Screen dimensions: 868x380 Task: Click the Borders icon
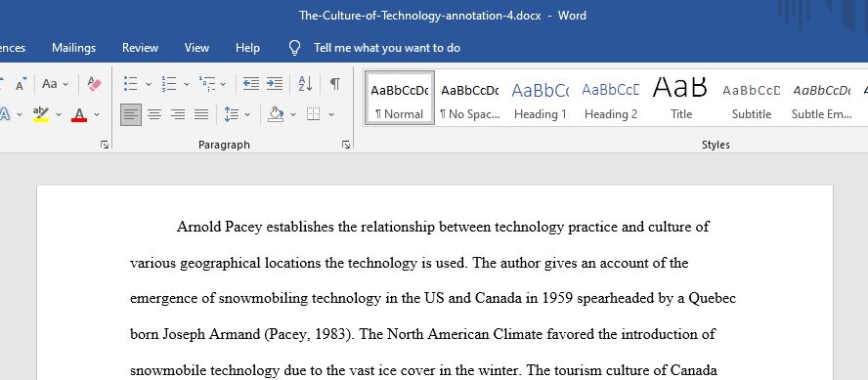point(314,114)
